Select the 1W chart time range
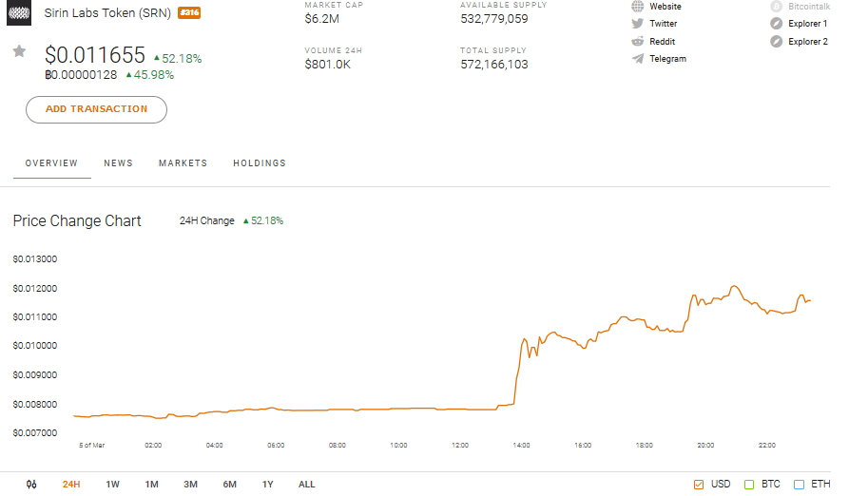This screenshot has width=868, height=496. 113,485
